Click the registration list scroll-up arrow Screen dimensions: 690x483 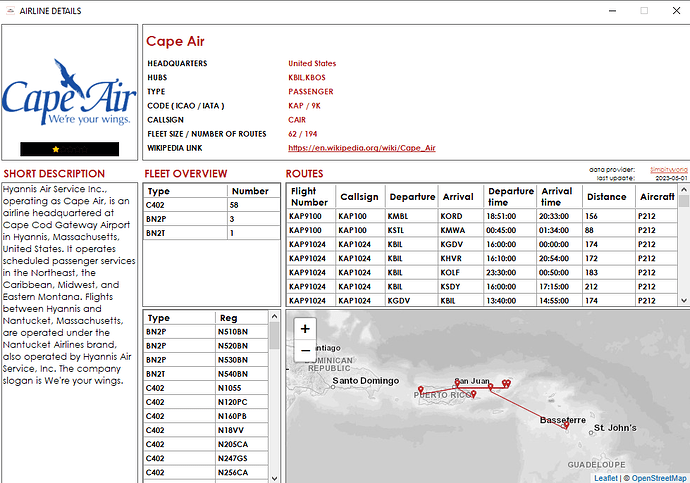click(x=274, y=316)
